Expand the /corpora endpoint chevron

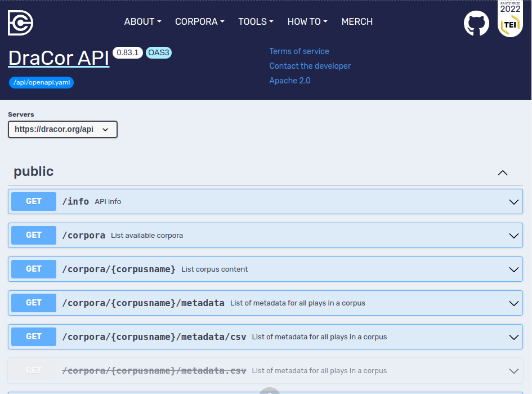click(x=513, y=236)
